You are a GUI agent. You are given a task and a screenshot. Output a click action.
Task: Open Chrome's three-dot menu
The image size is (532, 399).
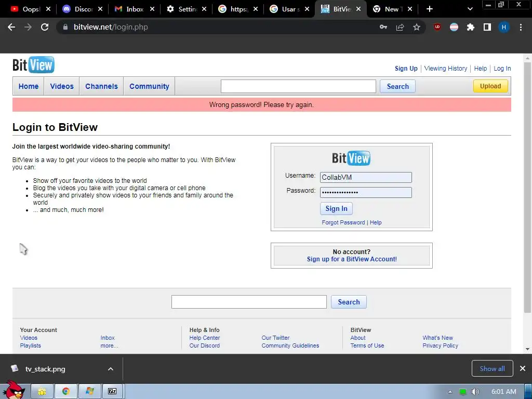[521, 27]
